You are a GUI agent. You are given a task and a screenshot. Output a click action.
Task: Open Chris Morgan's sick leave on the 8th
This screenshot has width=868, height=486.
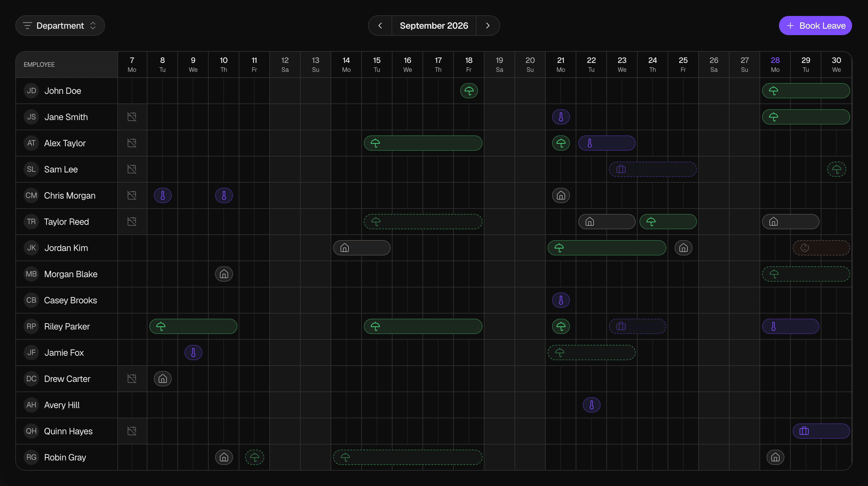point(162,196)
